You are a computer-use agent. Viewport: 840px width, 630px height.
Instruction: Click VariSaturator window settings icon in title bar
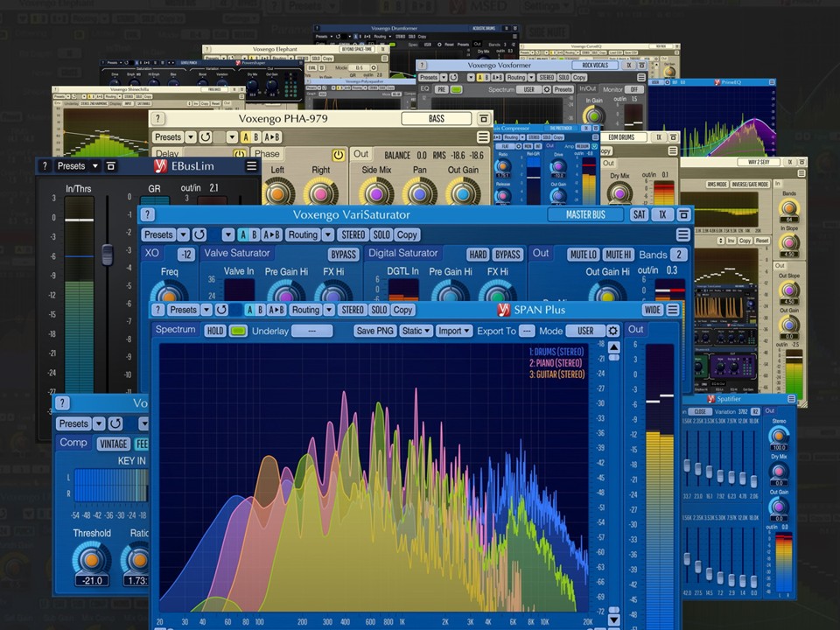tap(683, 215)
